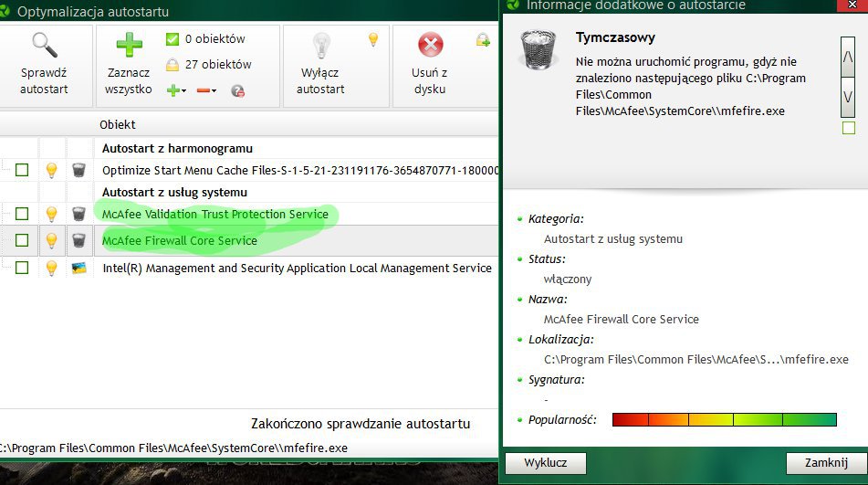Click the Autostart z harmonogramu group header

[x=177, y=148]
